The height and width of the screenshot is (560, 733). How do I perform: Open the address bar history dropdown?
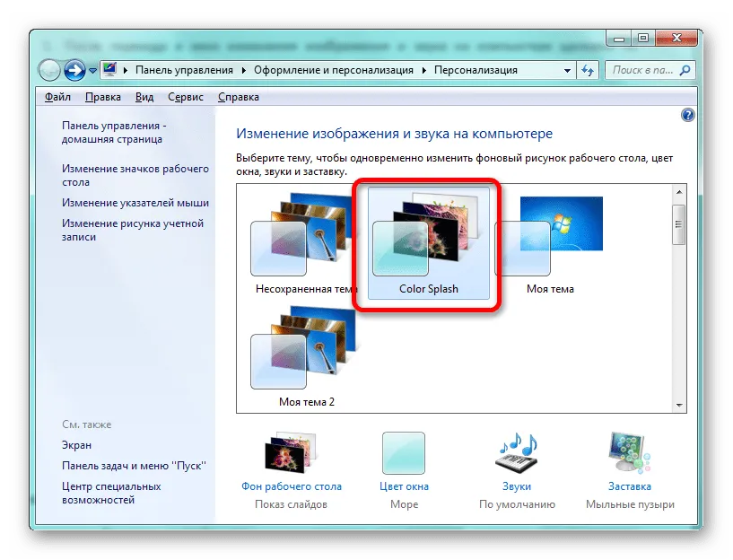point(567,71)
